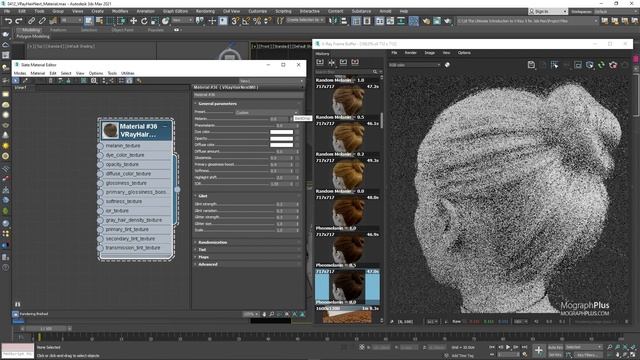Viewport: 640px width, 360px height.
Task: Open the reference coordinate system dropdown
Action: 182,20
